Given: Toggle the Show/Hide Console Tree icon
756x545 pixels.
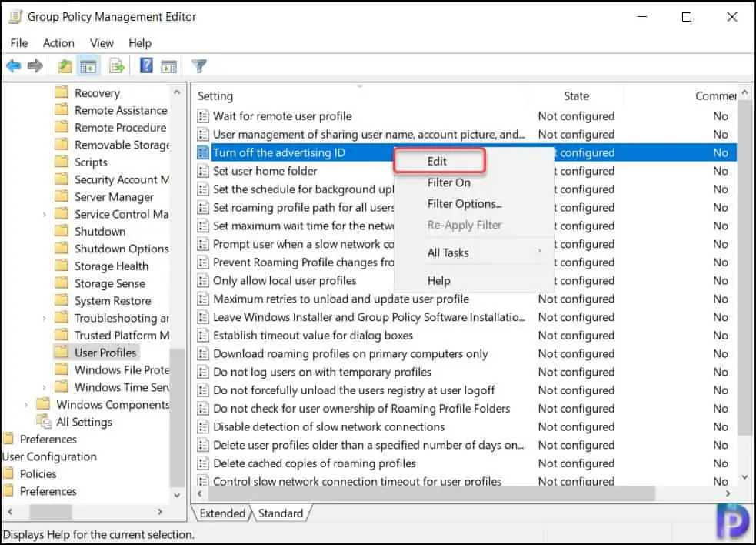Looking at the screenshot, I should point(88,66).
